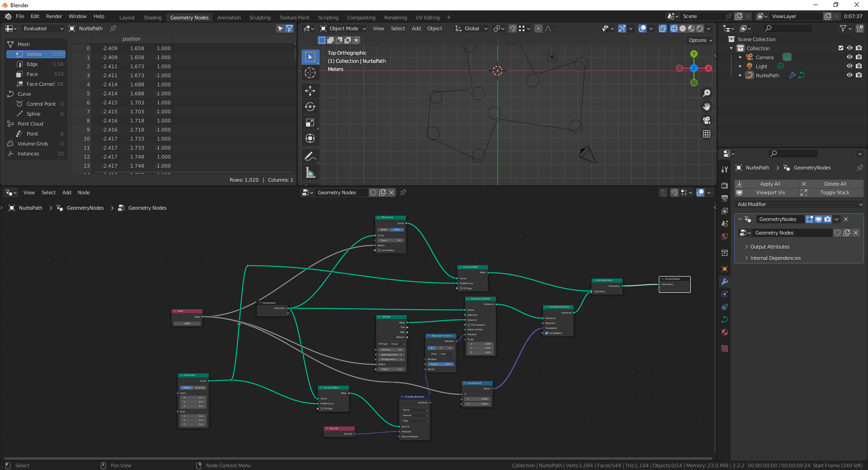Select the Annotate tool
868x470 pixels.
coord(310,156)
